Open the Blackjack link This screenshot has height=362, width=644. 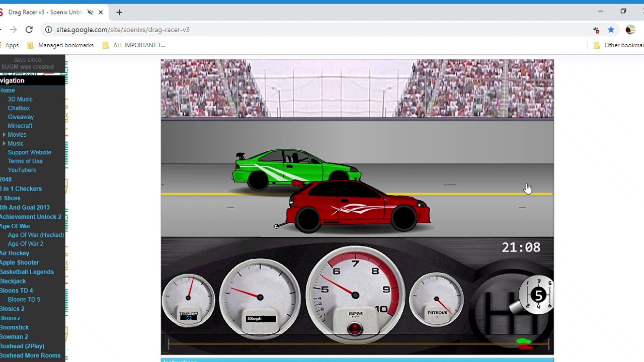click(13, 282)
